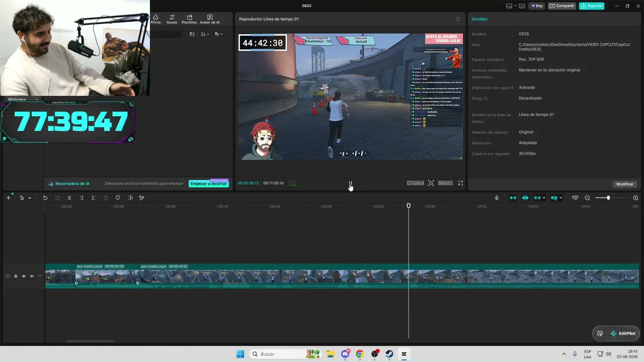
Task: Undo the last edit
Action: pos(45,198)
